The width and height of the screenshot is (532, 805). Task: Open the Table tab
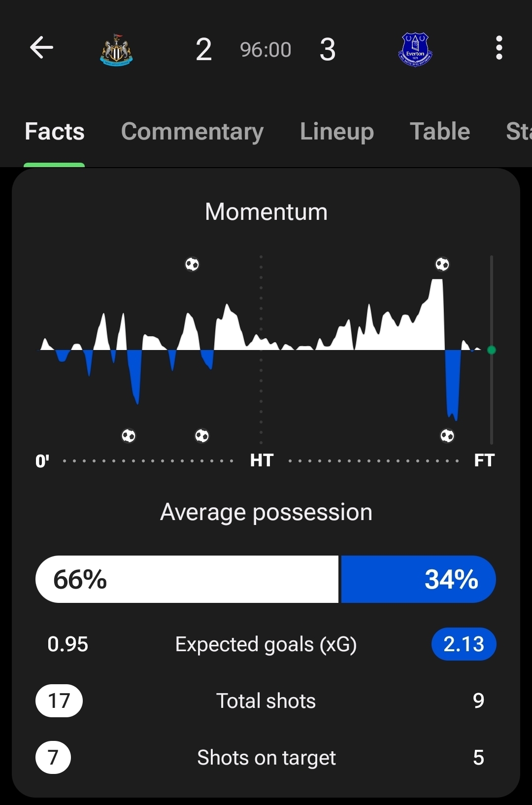pos(440,132)
